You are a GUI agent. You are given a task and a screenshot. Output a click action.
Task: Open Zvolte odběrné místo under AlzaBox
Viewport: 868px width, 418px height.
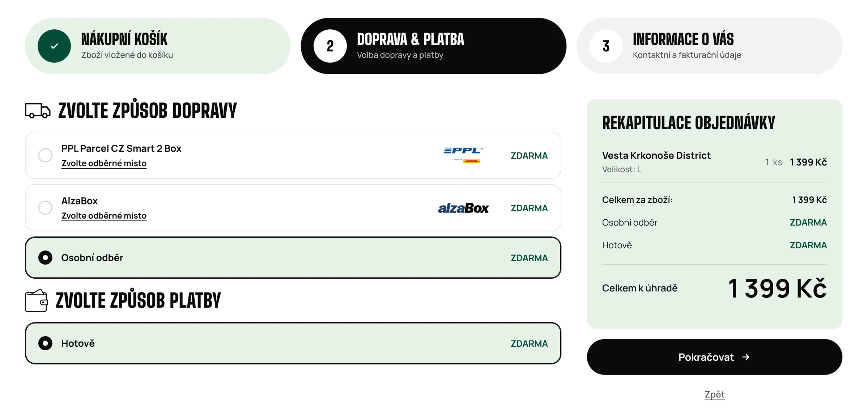coord(104,216)
